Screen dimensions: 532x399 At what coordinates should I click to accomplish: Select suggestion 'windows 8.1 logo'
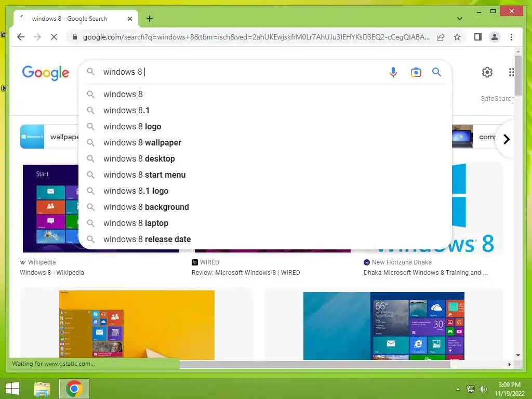click(x=265, y=191)
